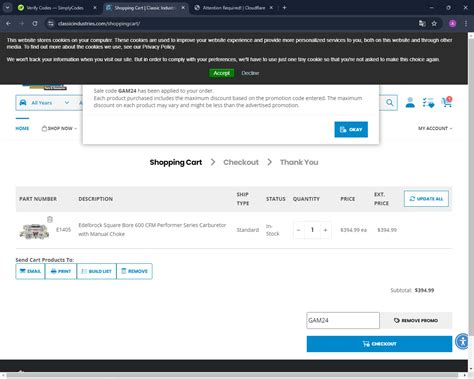Open the browser profile avatar
Viewport: 474px width, 379px height.
click(x=452, y=23)
